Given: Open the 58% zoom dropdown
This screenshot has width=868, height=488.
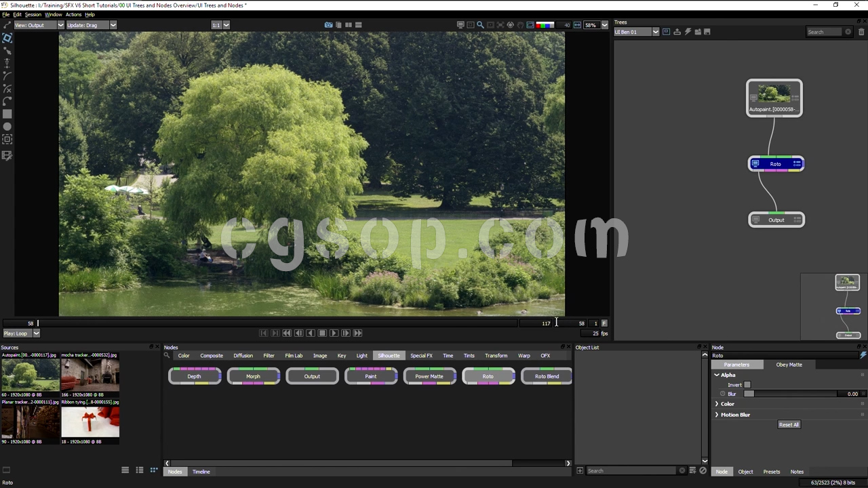Looking at the screenshot, I should pos(596,25).
